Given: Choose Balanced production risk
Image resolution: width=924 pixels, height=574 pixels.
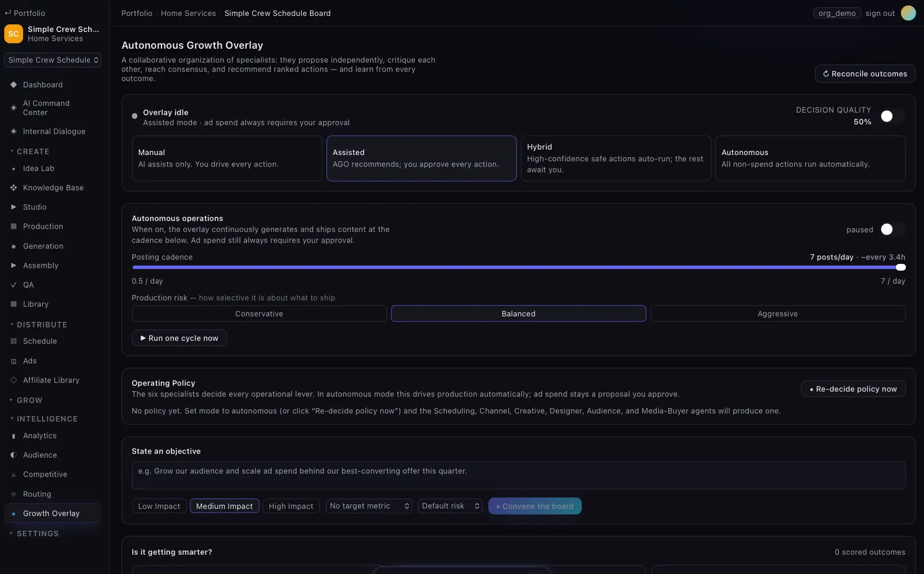Looking at the screenshot, I should click(518, 313).
